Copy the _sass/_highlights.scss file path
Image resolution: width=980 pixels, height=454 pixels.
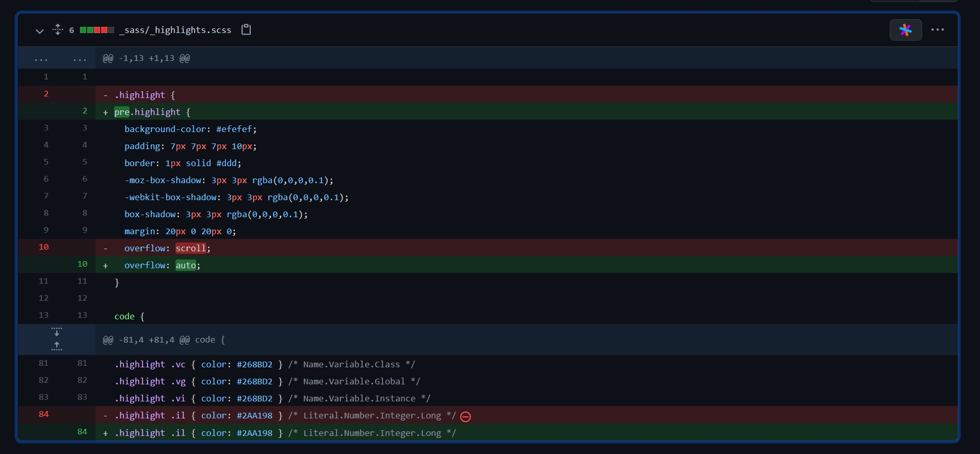pos(246,30)
